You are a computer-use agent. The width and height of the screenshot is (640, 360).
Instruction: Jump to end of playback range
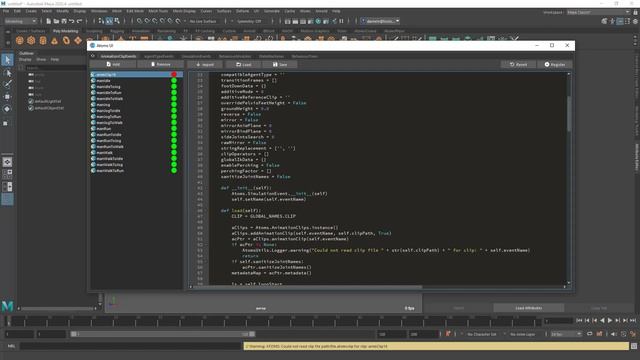[x=633, y=320]
